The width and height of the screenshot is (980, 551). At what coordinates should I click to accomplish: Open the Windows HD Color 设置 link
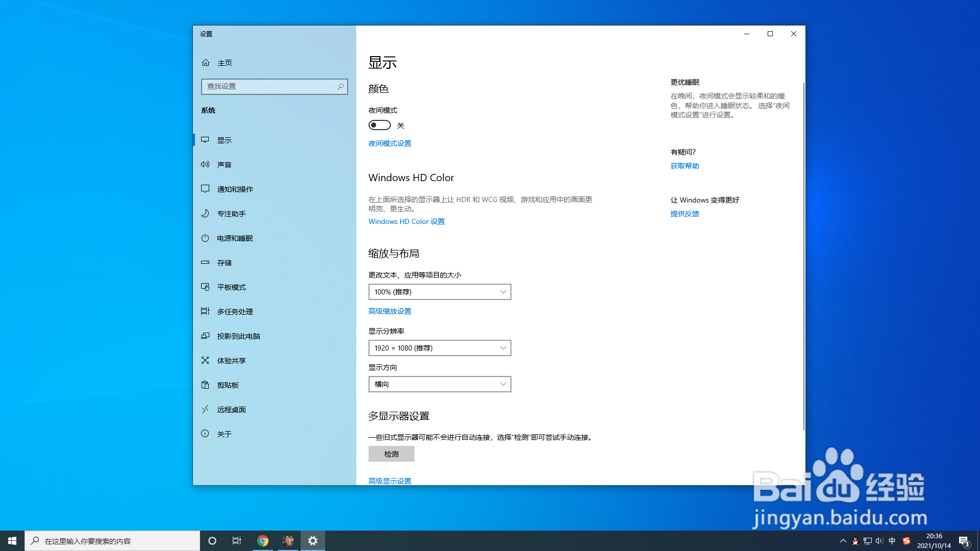pyautogui.click(x=407, y=221)
